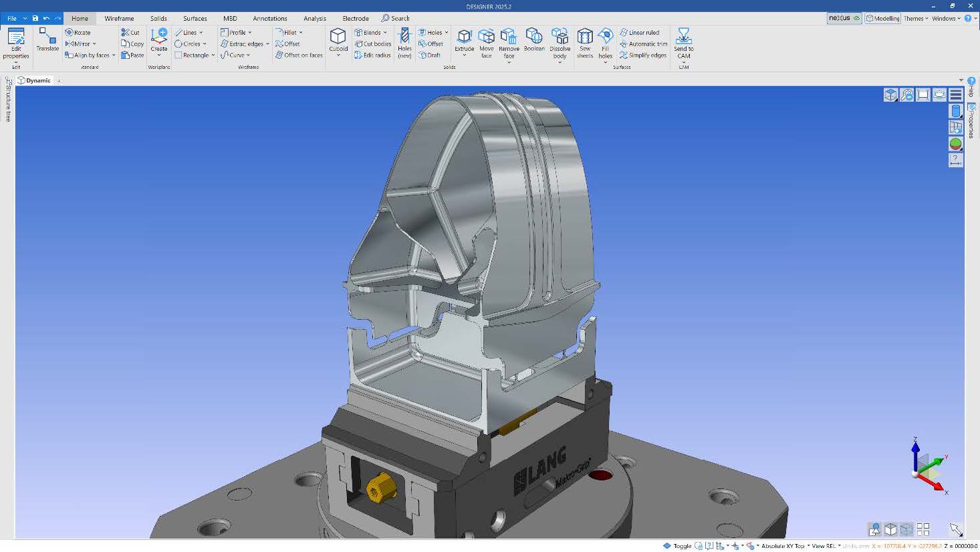Create a Linear ruled surface
The height and width of the screenshot is (552, 980).
[x=639, y=32]
